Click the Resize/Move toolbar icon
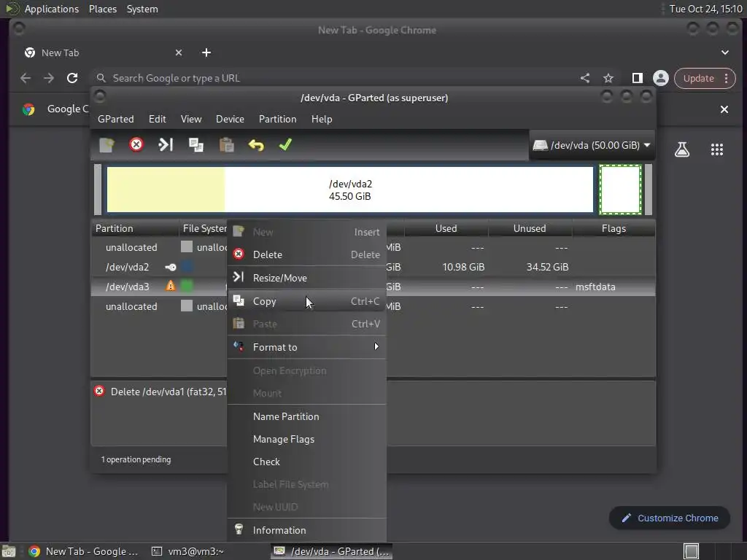 (x=166, y=144)
